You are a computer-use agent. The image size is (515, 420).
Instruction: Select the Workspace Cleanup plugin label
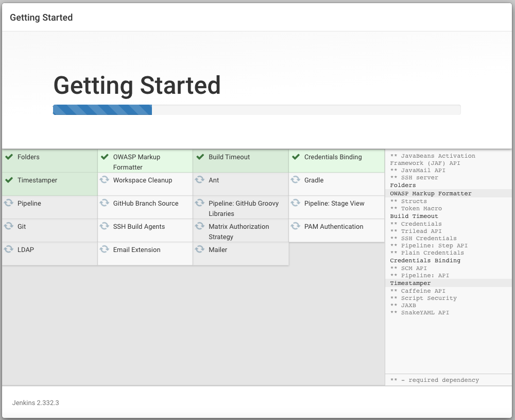point(143,180)
